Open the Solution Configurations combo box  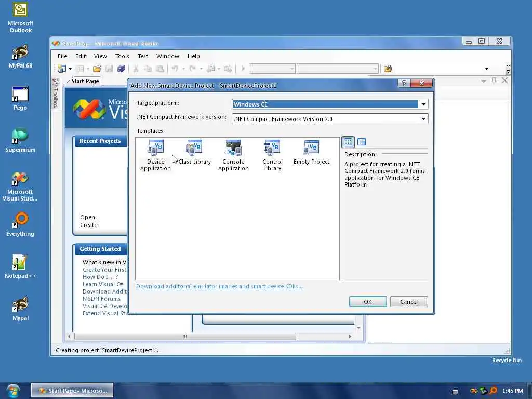point(272,69)
